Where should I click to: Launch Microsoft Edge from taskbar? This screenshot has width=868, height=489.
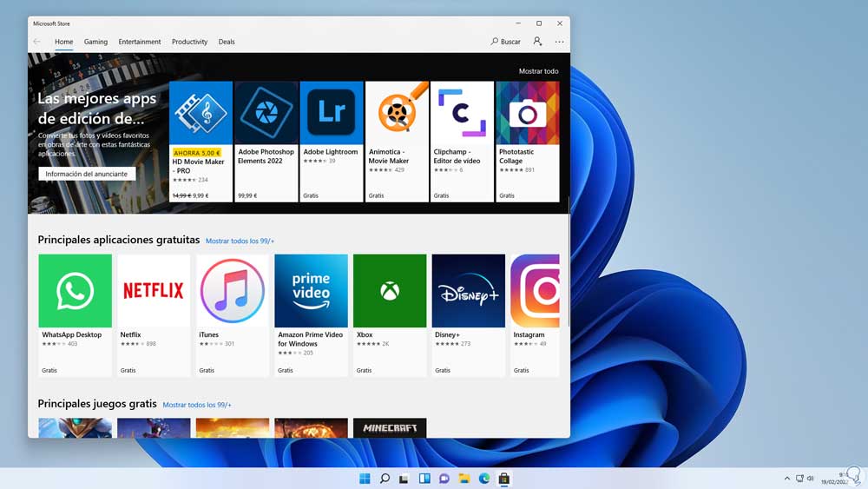point(483,479)
